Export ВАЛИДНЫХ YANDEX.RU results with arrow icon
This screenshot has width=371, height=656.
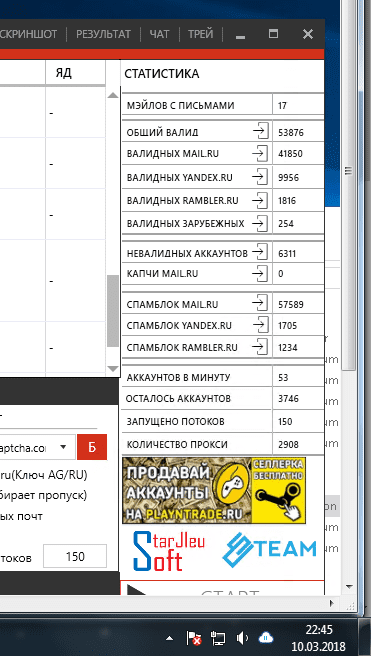260,177
